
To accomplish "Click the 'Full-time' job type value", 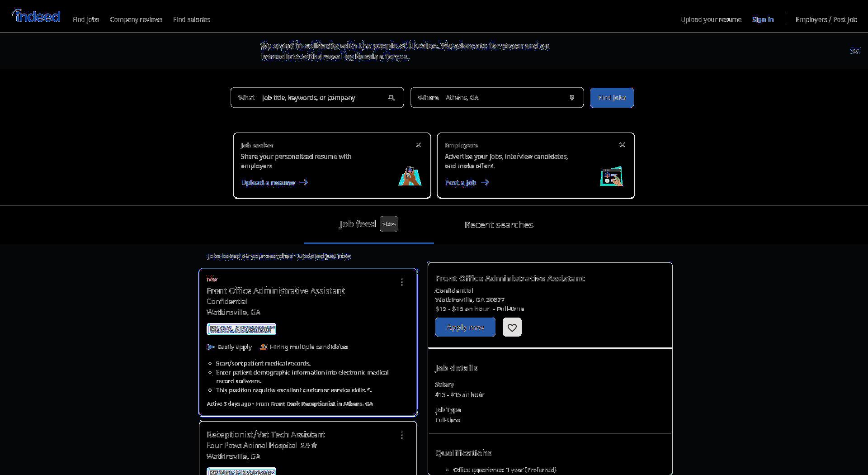I will (448, 420).
